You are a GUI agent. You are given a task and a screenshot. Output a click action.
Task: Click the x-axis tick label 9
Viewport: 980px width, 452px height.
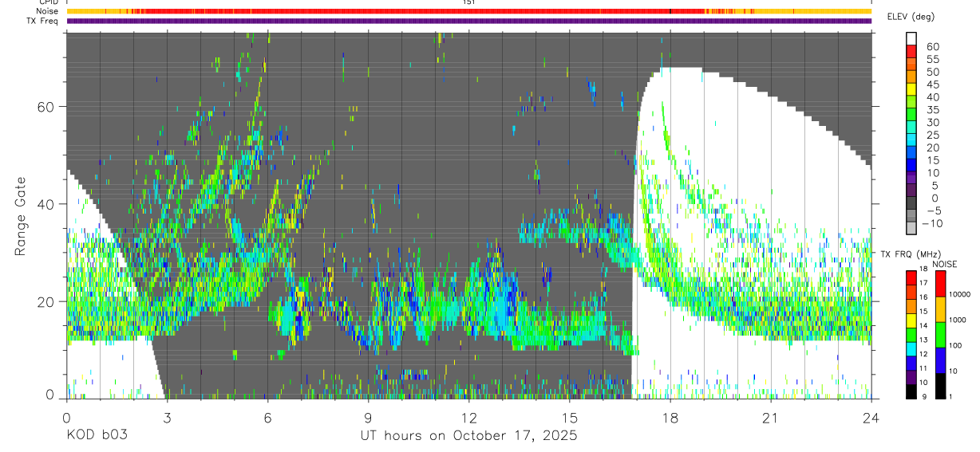click(x=368, y=419)
